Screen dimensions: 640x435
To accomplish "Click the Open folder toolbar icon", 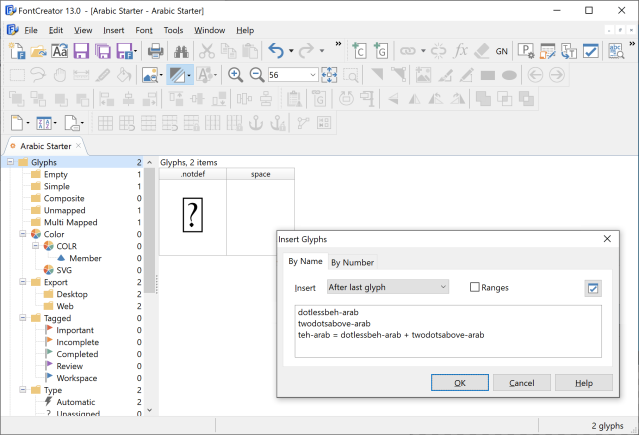I will pos(38,51).
